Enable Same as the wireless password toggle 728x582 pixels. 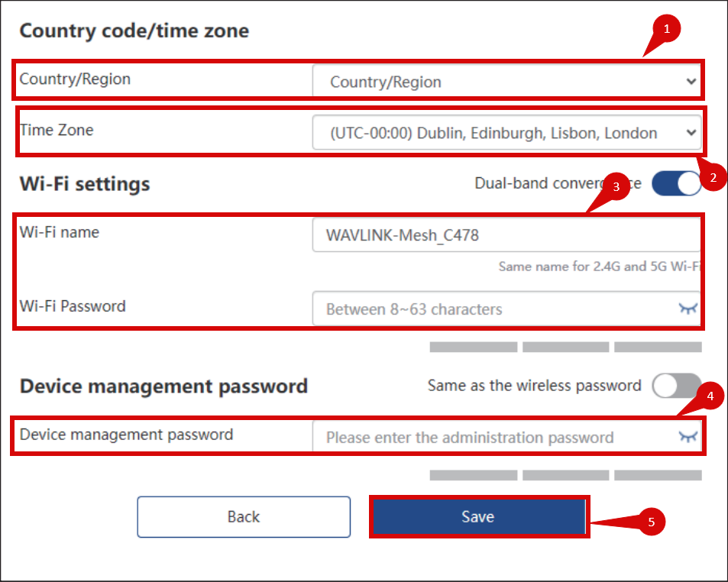pyautogui.click(x=676, y=386)
